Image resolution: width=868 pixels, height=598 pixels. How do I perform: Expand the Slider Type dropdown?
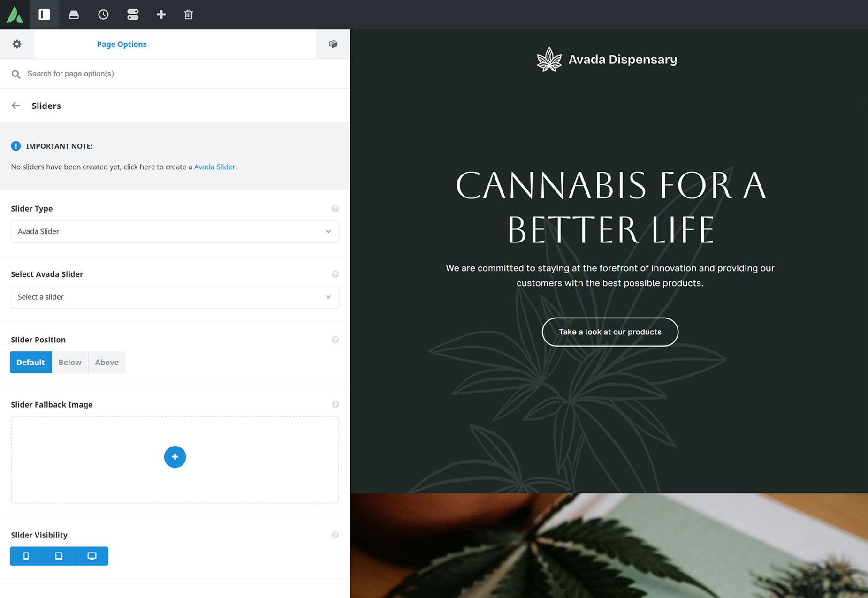(175, 231)
